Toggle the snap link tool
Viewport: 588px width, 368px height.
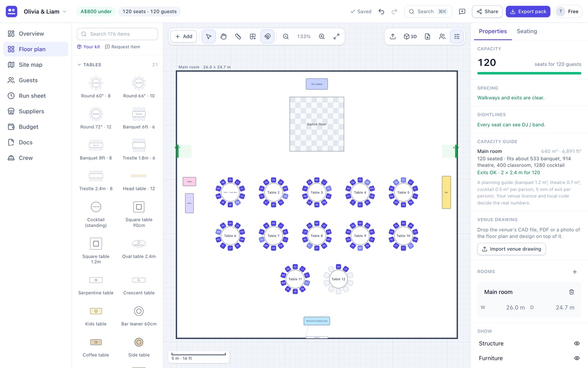pyautogui.click(x=268, y=36)
